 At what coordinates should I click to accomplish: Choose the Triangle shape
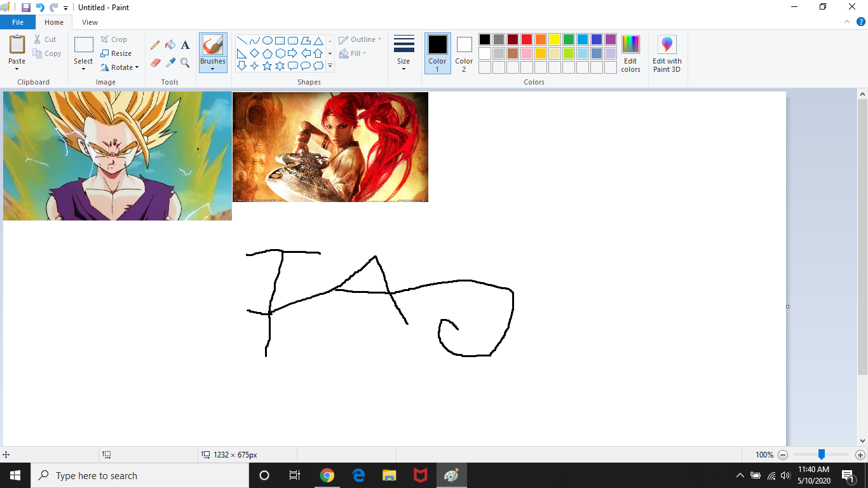(x=318, y=41)
